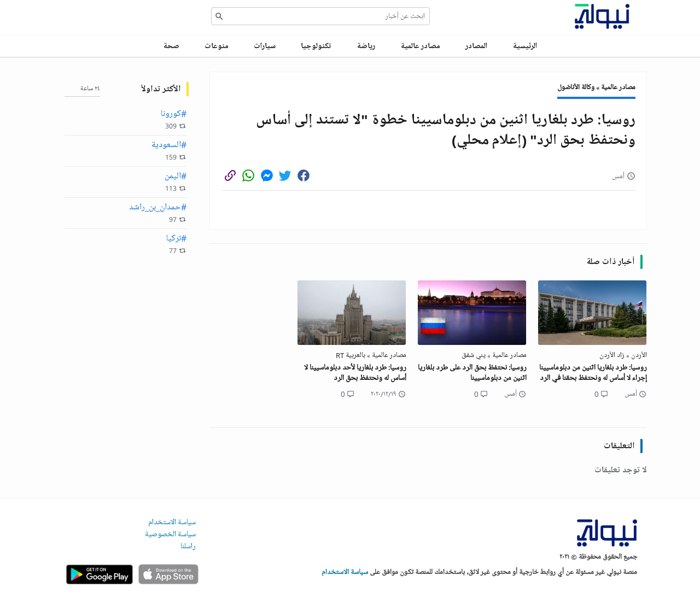The width and height of the screenshot is (700, 598).
Task: Open the راسلنا contact link
Action: click(188, 546)
